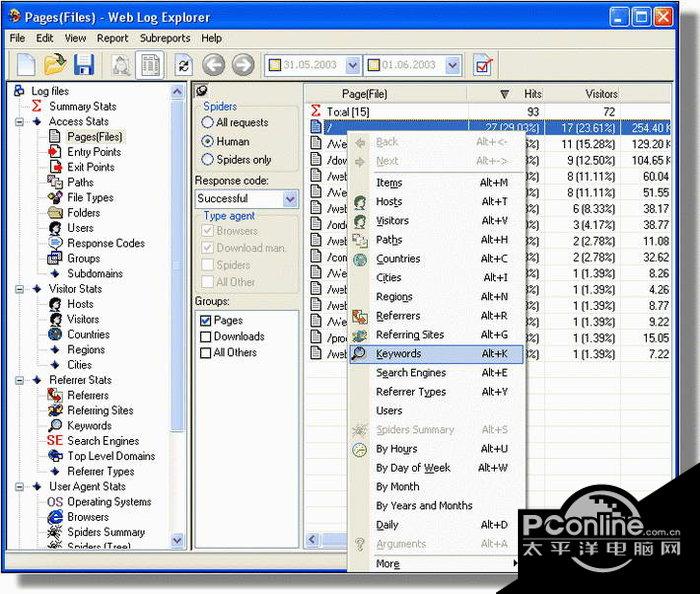
Task: Collapse the Access Stats tree node
Action: point(19,121)
